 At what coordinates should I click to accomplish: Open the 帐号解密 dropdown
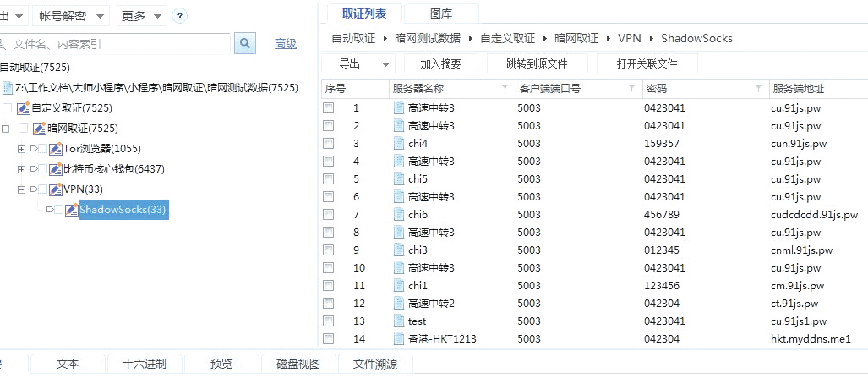coord(71,17)
